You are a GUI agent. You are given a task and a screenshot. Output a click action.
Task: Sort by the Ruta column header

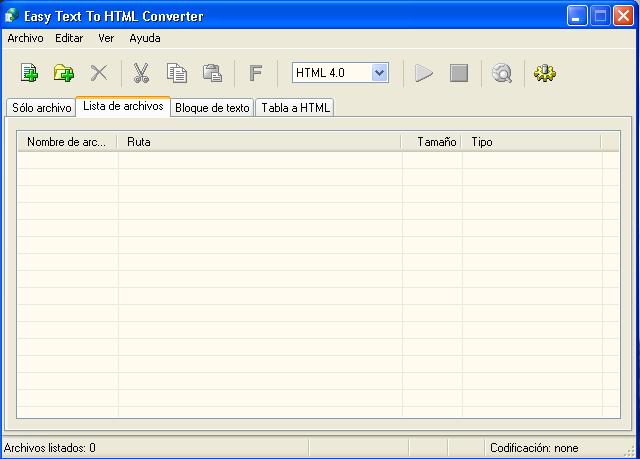(x=259, y=142)
